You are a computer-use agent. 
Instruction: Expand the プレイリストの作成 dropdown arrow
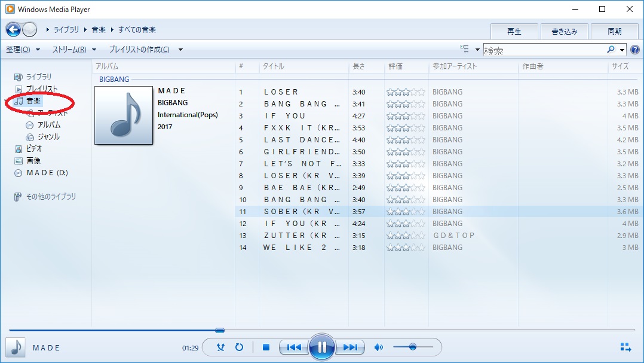pos(180,50)
